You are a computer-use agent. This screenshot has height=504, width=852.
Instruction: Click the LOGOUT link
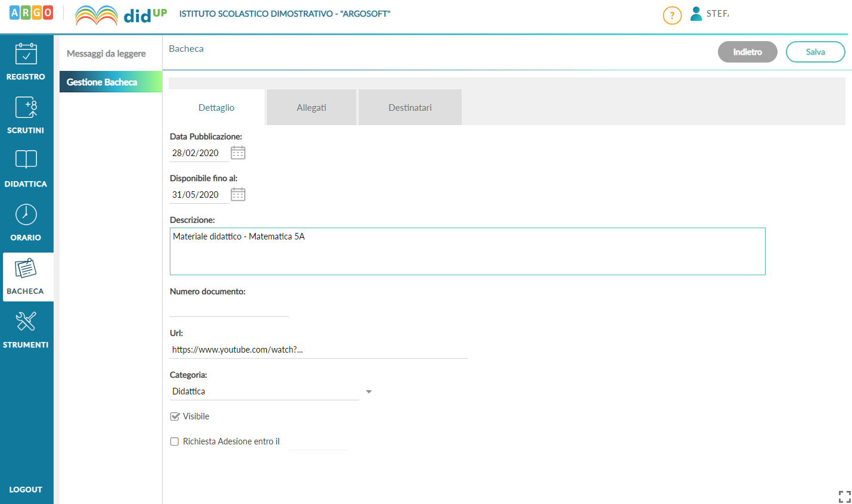point(26,490)
